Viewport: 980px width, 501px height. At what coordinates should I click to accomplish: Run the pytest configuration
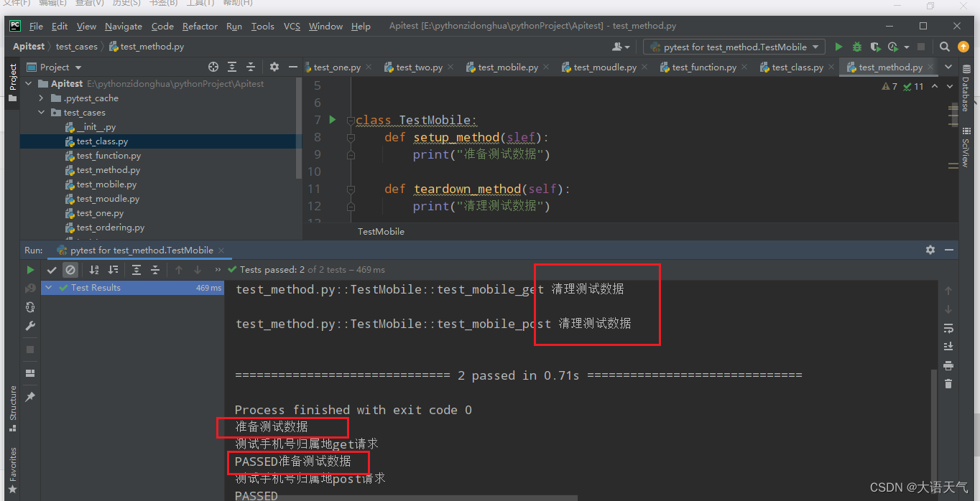tap(838, 46)
